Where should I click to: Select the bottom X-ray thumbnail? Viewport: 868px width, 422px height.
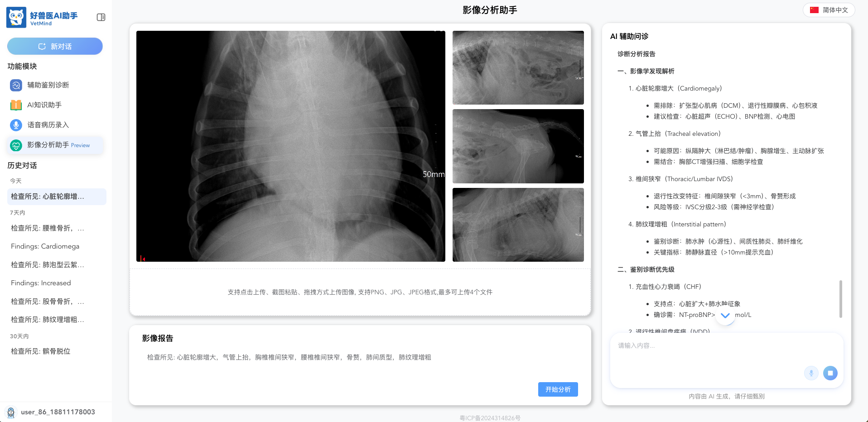click(518, 225)
